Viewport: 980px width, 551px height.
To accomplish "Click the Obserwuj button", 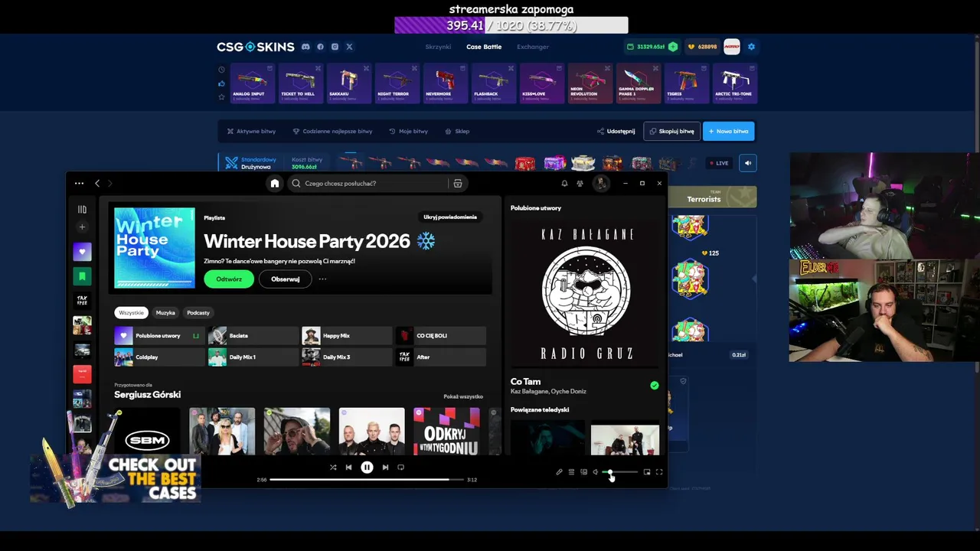I will [285, 279].
